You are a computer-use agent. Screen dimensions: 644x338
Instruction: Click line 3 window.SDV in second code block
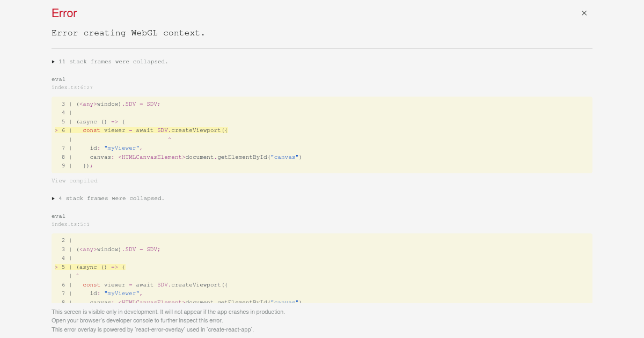pyautogui.click(x=118, y=249)
